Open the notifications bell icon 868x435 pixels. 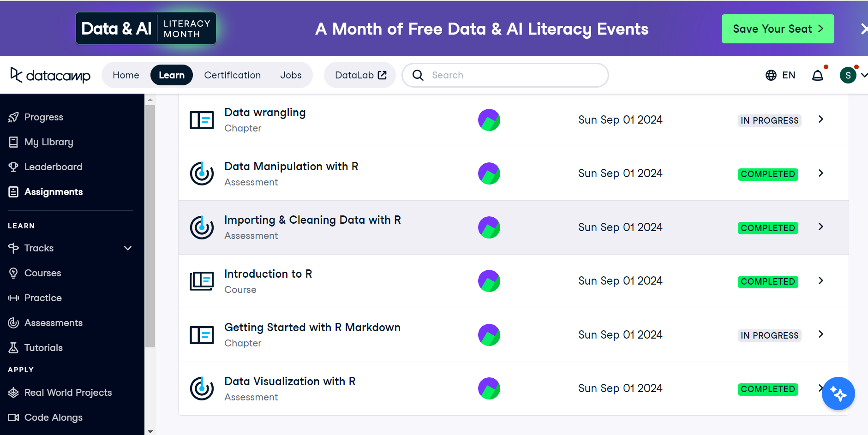pos(818,75)
